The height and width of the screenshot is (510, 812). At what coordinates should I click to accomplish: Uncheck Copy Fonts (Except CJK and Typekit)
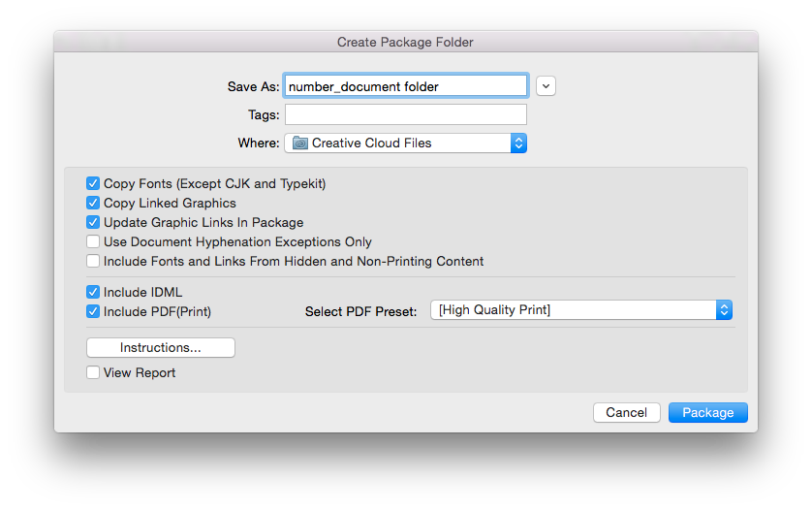tap(93, 183)
